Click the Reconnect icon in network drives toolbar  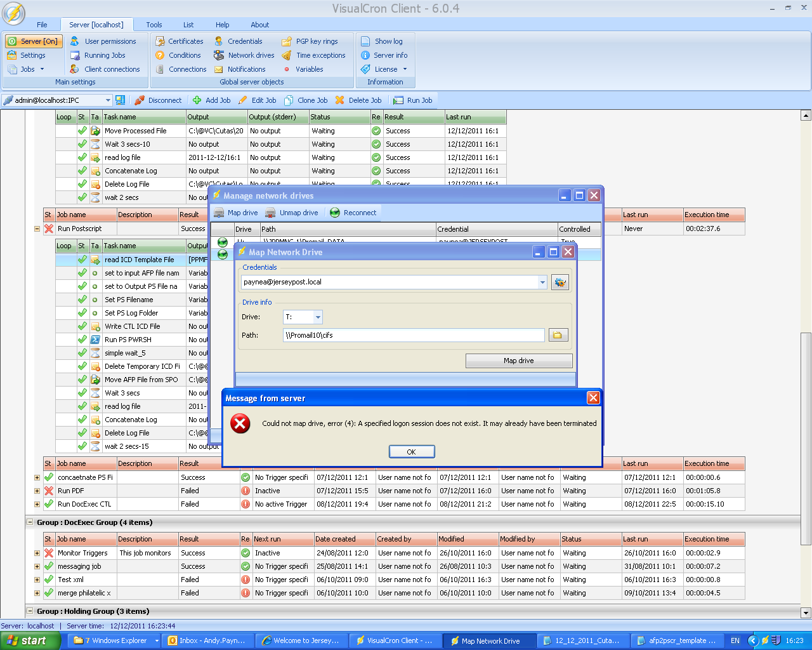tap(335, 213)
